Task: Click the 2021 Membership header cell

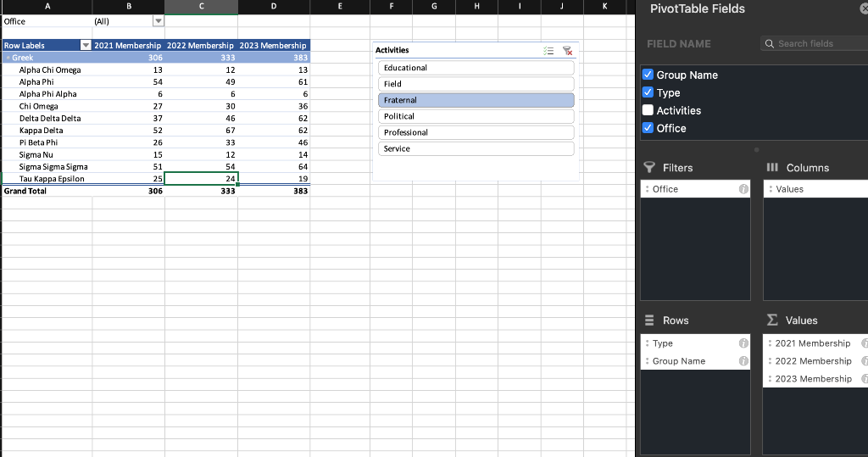Action: click(x=129, y=46)
